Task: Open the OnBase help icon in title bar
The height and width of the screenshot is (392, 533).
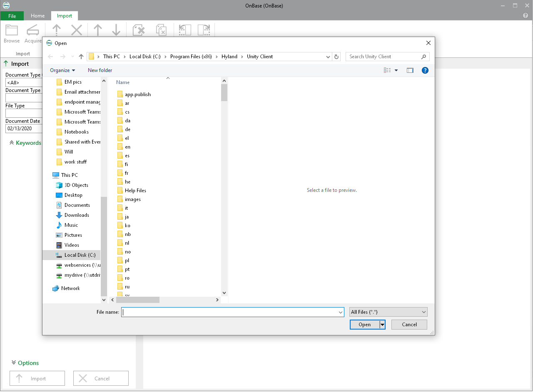Action: [x=526, y=15]
